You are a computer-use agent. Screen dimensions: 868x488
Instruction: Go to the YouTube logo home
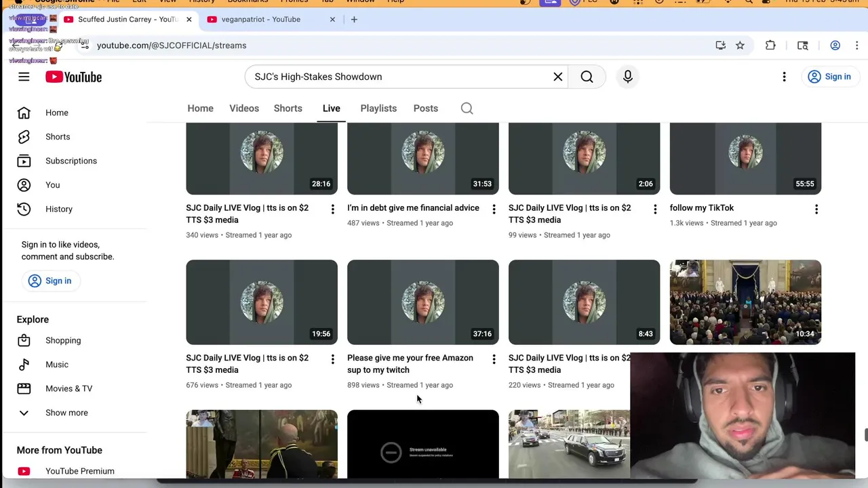[74, 77]
